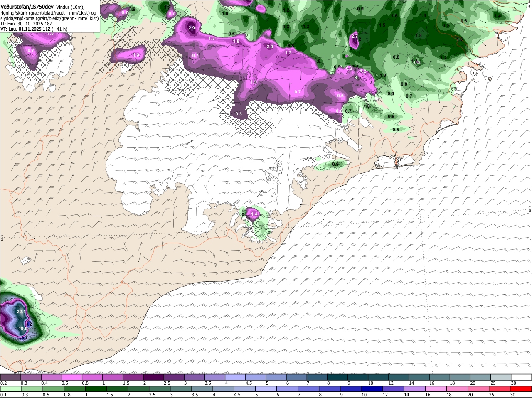This screenshot has height=398, width=532.
Task: Click the black 0.5 value on light green area
Action: coord(396,130)
